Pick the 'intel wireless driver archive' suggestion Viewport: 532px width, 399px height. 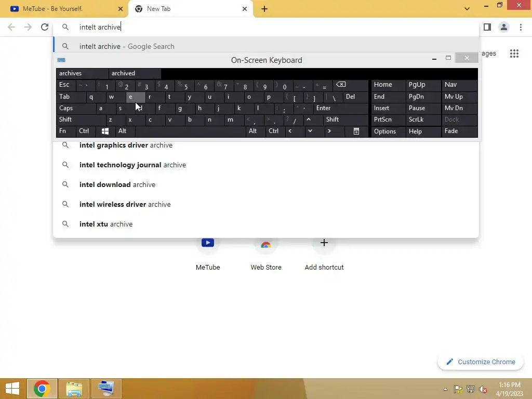[266, 204]
